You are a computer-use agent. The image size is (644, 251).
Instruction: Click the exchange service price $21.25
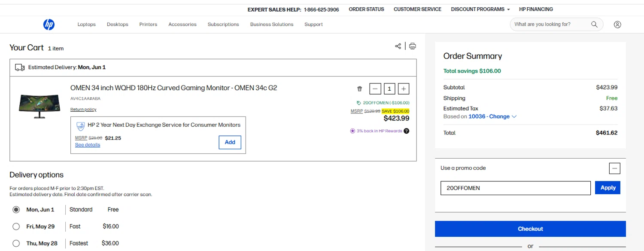click(113, 138)
